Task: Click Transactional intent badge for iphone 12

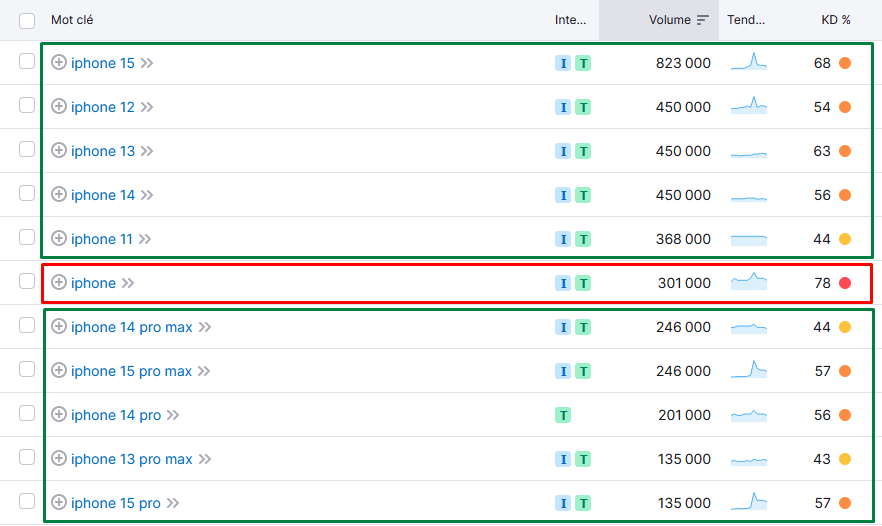Action: (583, 107)
